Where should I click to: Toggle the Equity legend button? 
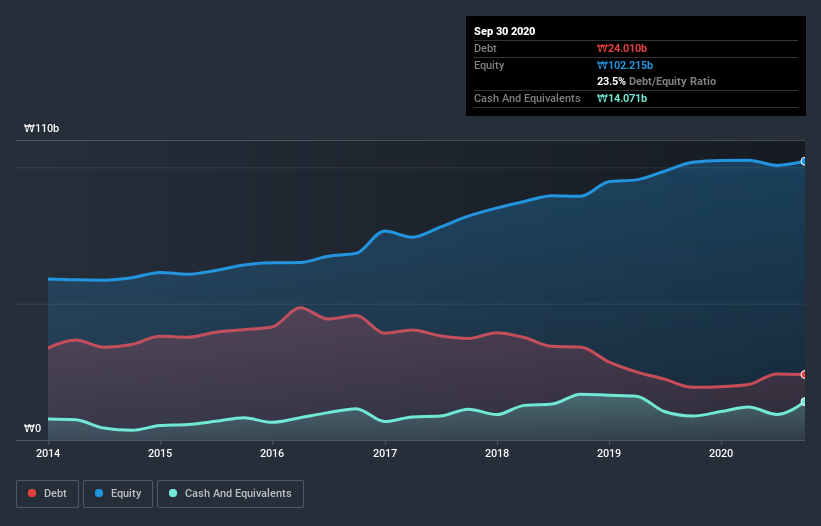coord(118,494)
